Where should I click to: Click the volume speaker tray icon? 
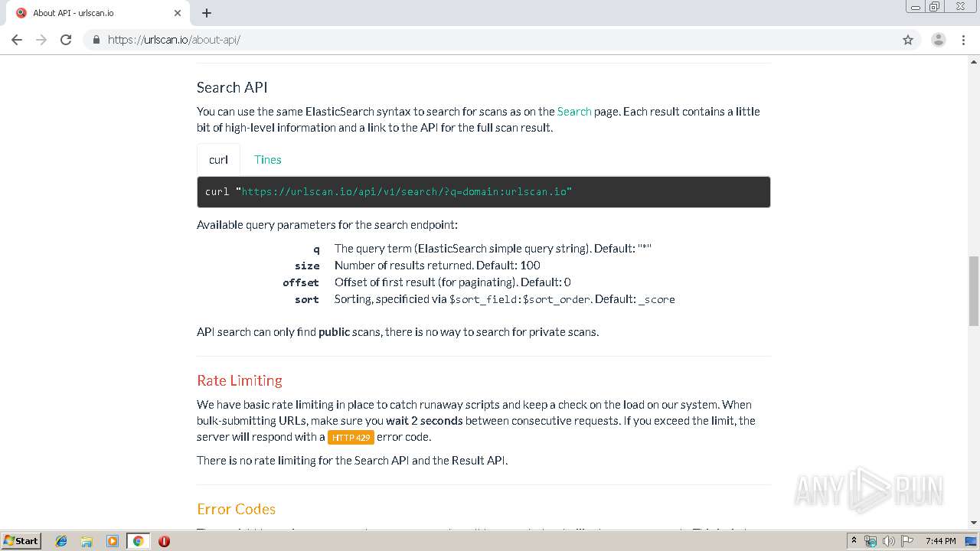click(x=888, y=541)
